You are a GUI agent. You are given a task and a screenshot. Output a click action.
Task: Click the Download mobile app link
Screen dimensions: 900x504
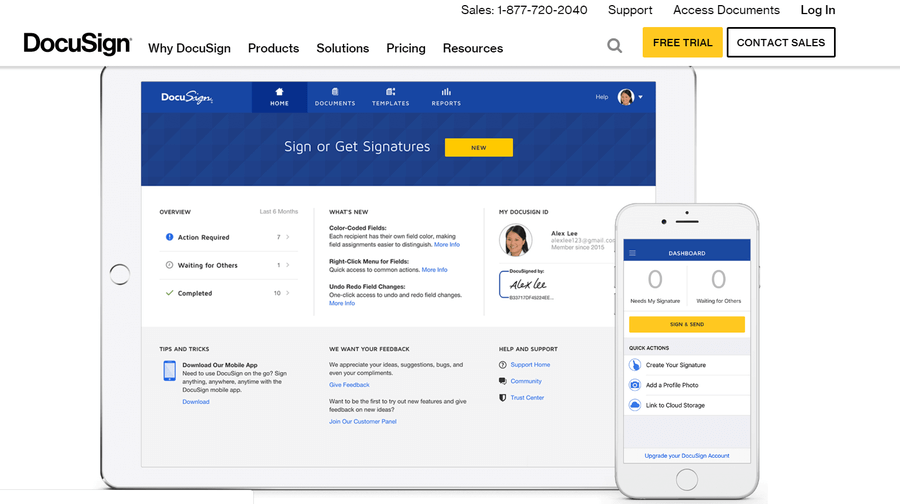196,402
